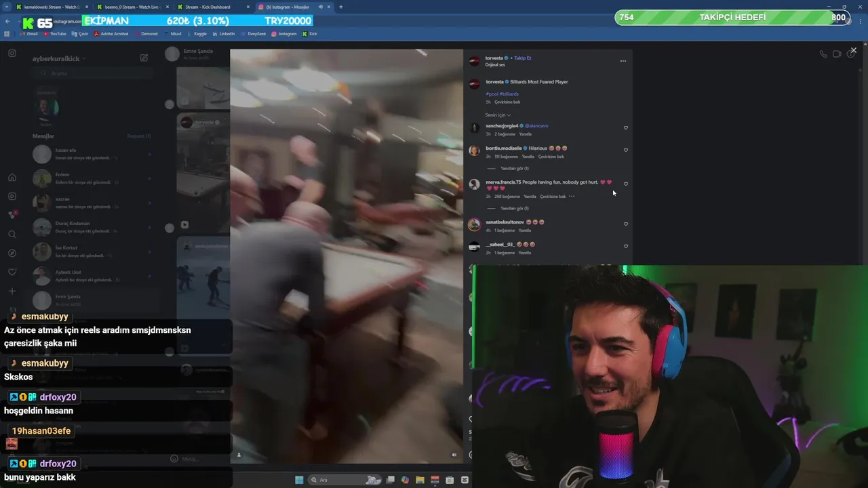Open the #billiards hashtag link
Viewport: 868px width, 488px height.
(x=509, y=94)
